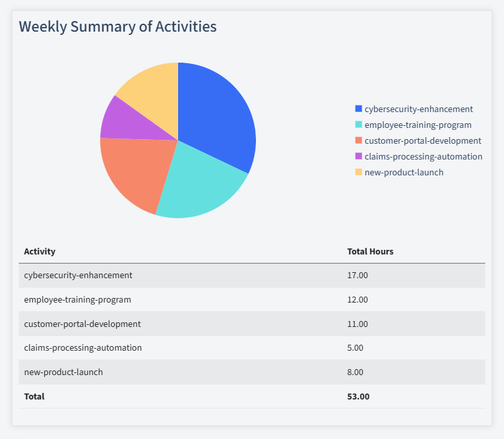504x439 pixels.
Task: Click the Activity column header
Action: pyautogui.click(x=40, y=251)
